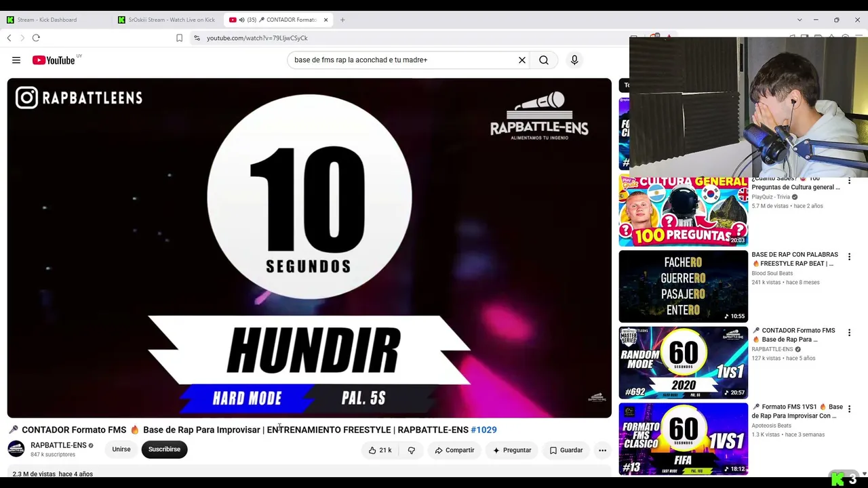This screenshot has height=488, width=868.
Task: Open options menu for BASE DE RAP CON PALABRAS
Action: pos(849,257)
